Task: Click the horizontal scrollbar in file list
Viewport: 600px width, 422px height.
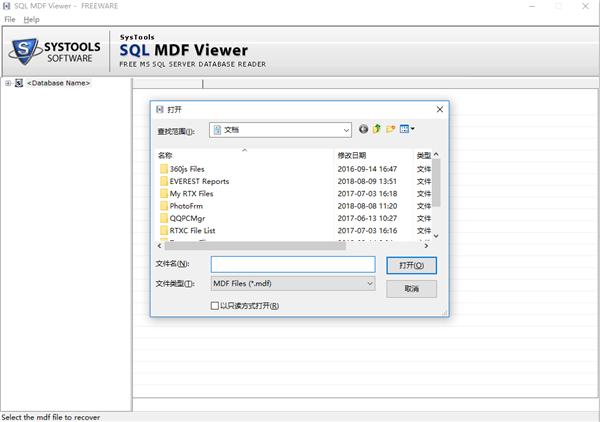Action: pos(255,246)
